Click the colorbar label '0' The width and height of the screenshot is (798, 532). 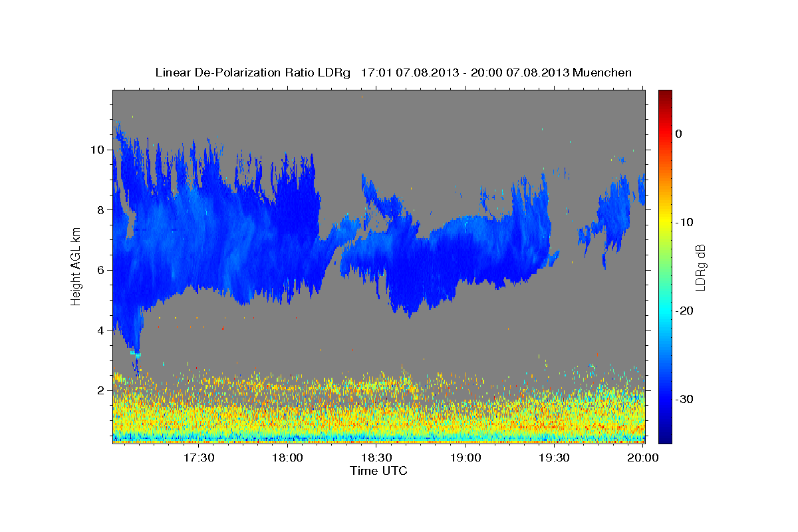coord(679,134)
